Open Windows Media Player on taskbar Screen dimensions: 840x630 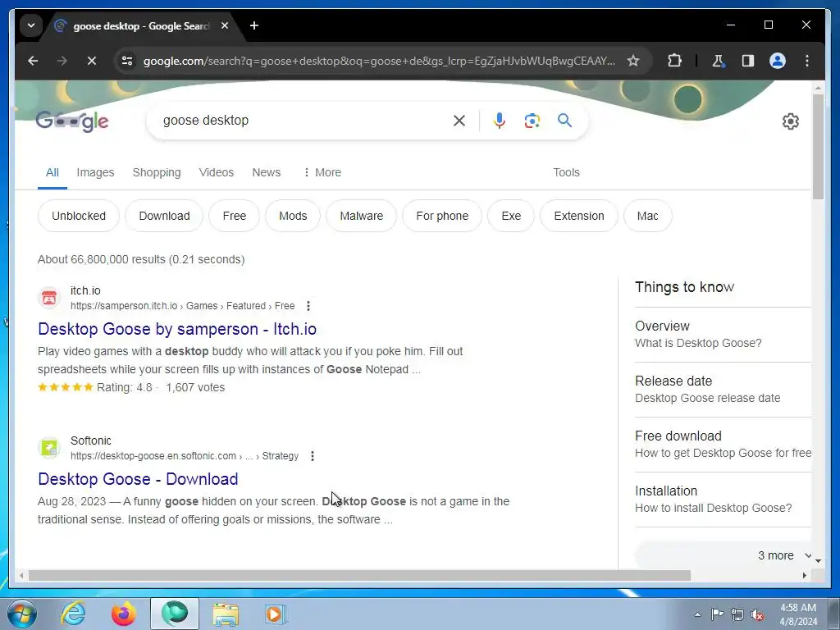pyautogui.click(x=276, y=614)
